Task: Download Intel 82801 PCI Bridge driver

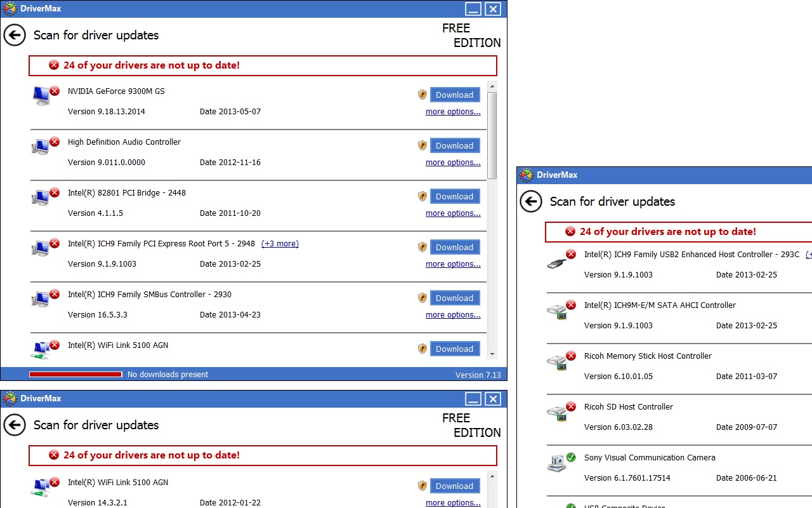Action: pos(455,196)
